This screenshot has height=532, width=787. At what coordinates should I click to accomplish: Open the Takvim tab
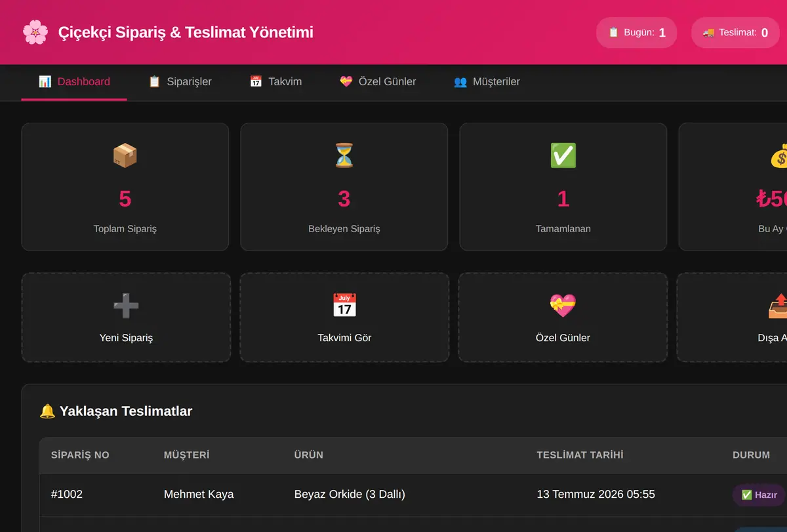pyautogui.click(x=275, y=82)
